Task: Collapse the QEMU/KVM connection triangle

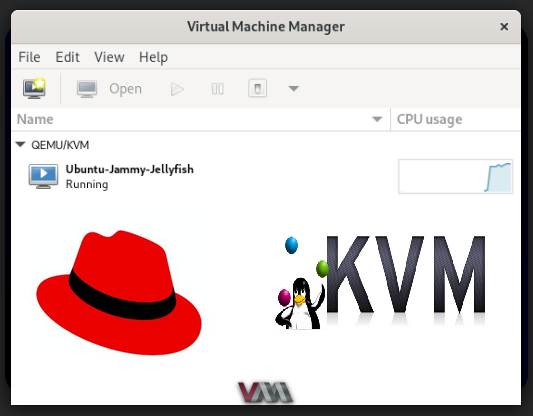Action: point(20,144)
